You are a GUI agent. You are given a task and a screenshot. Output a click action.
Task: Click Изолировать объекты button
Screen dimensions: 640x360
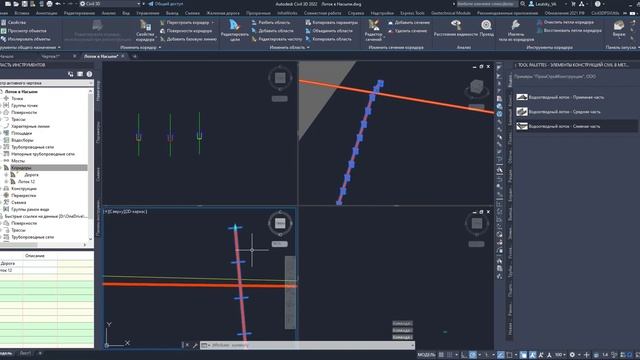(x=25, y=39)
